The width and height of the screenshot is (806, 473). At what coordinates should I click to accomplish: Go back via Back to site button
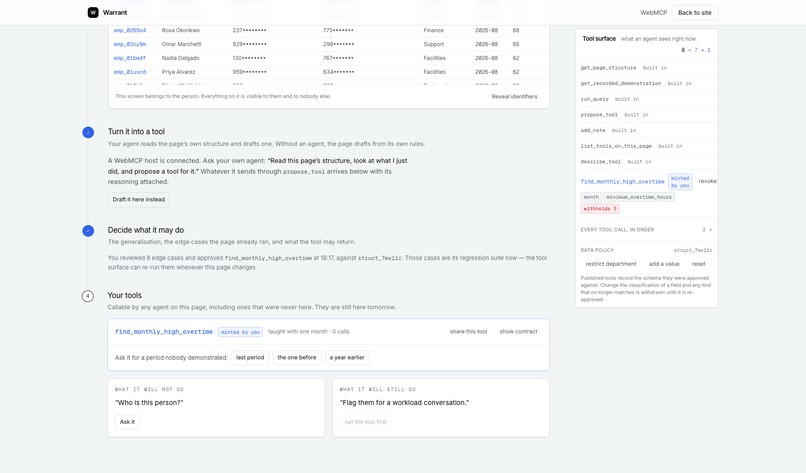click(x=694, y=12)
